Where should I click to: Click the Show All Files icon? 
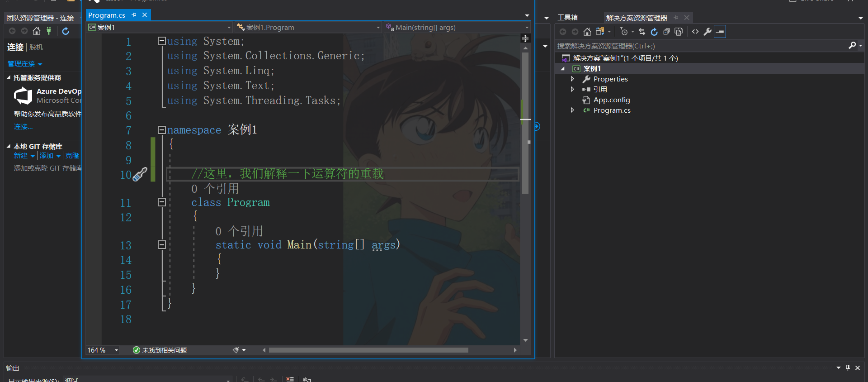click(x=679, y=32)
